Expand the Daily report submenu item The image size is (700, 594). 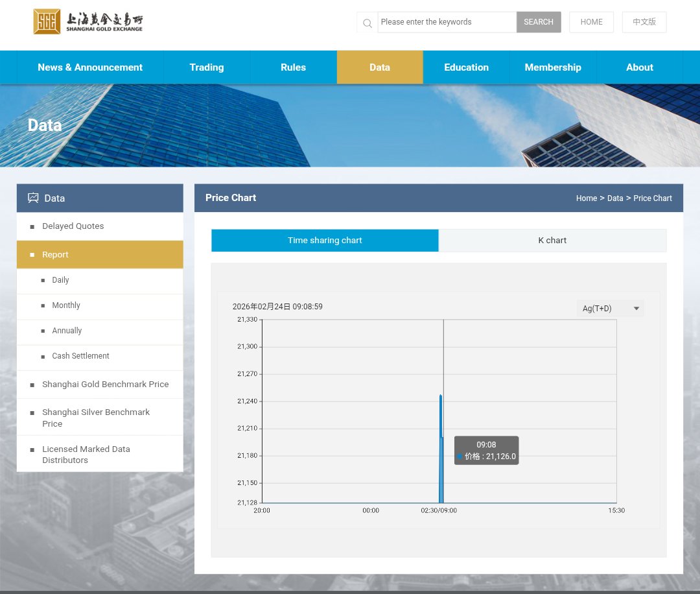coord(60,280)
